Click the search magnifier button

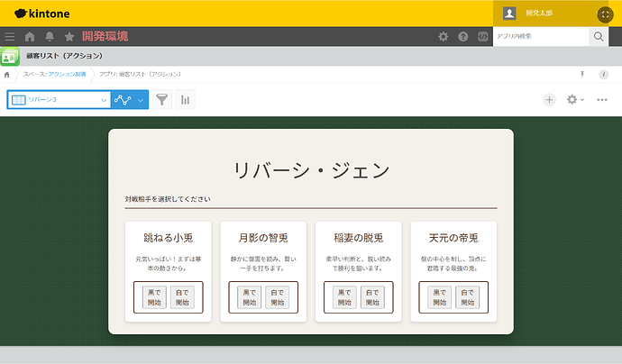pyautogui.click(x=599, y=37)
